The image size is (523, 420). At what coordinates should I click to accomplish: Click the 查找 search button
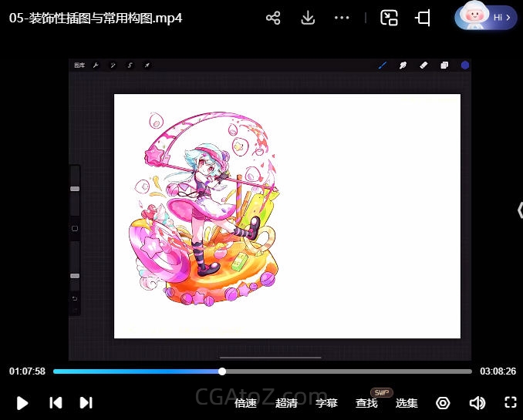366,403
